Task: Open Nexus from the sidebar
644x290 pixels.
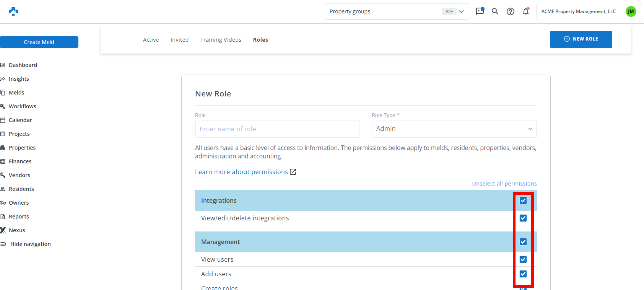Action: click(x=17, y=230)
